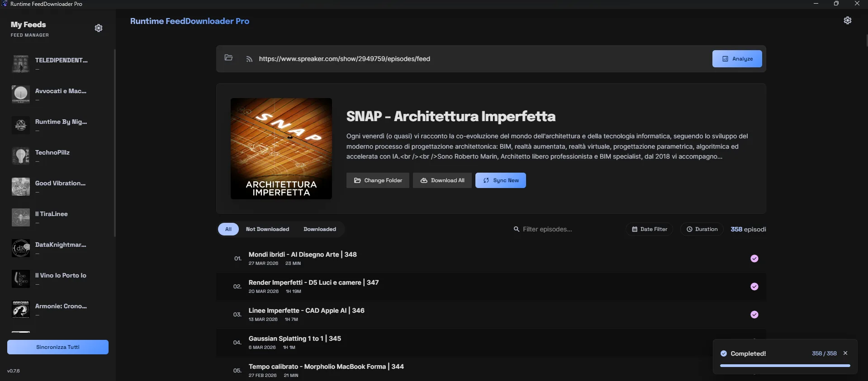This screenshot has height=381, width=868.
Task: Click Change Folder button
Action: [x=378, y=180]
